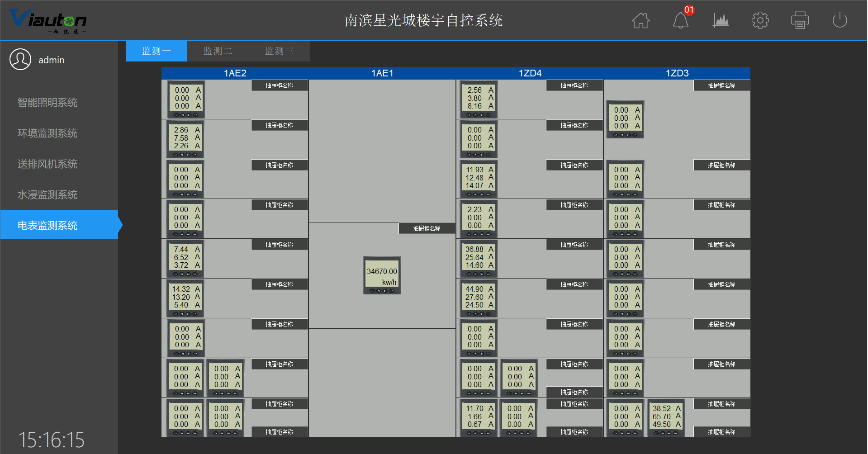Click the 1ZD4 meter reading 44.90 A
Image resolution: width=868 pixels, height=454 pixels.
[x=479, y=298]
